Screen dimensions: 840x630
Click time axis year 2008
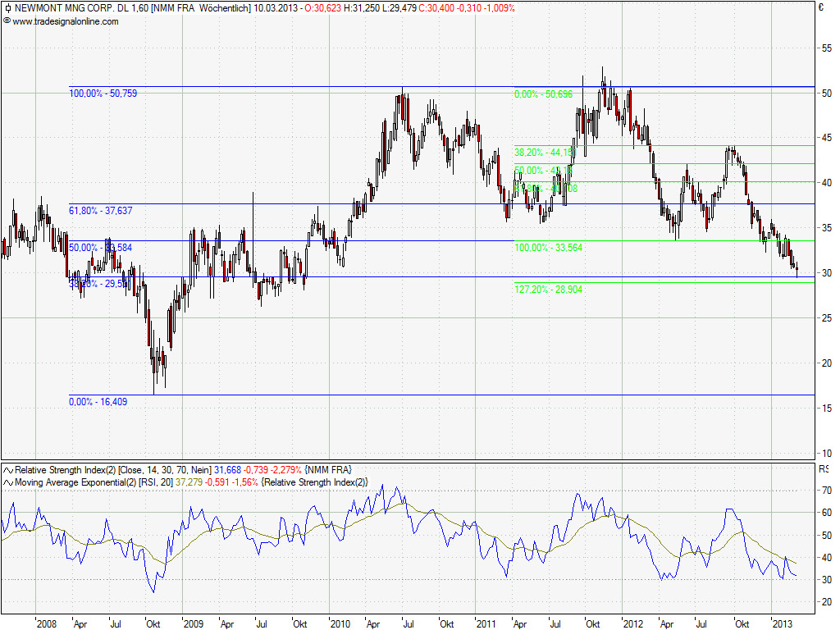[x=47, y=623]
